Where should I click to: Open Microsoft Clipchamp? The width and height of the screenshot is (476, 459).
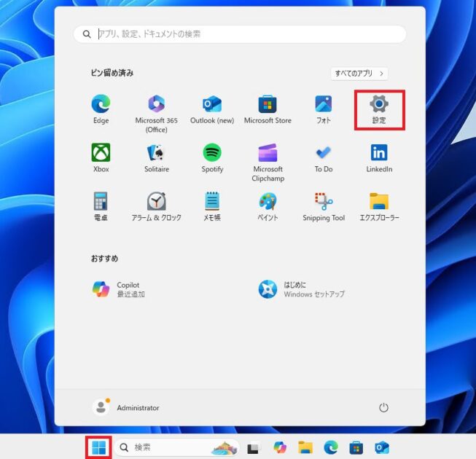[268, 162]
